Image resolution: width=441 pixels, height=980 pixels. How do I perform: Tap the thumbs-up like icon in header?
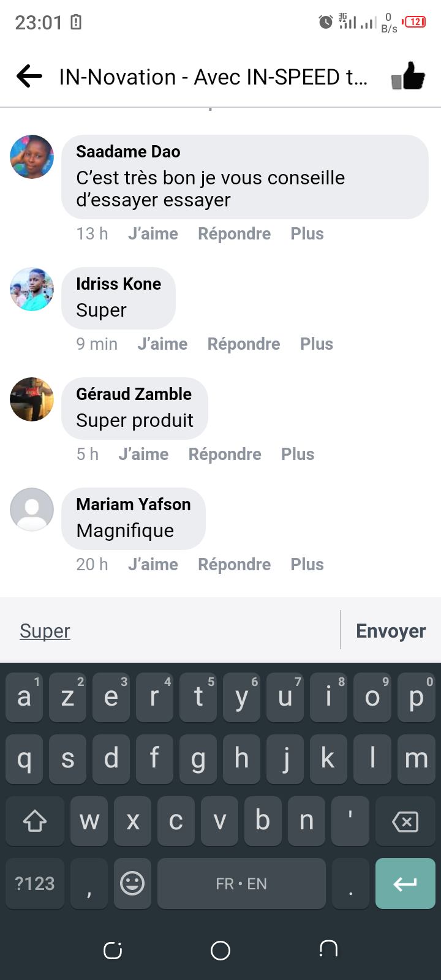[x=408, y=77]
